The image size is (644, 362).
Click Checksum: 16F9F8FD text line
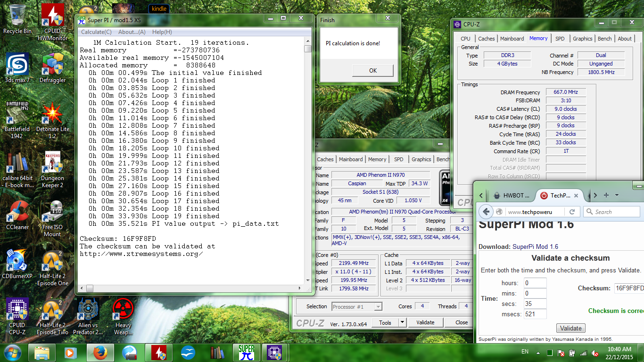118,239
